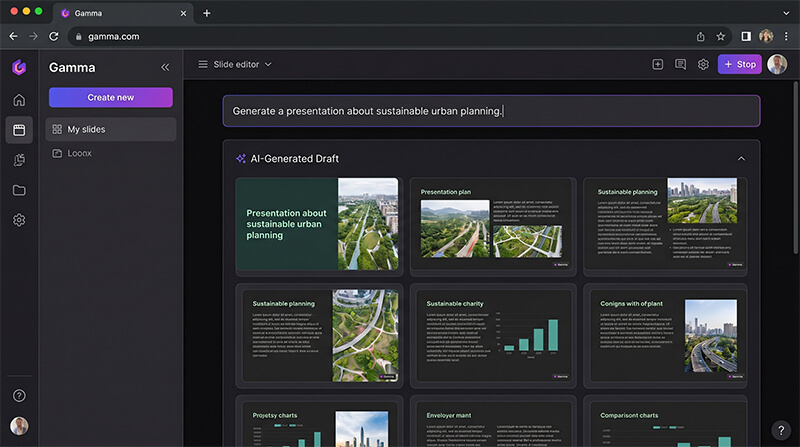Click the prompt input about sustainable urban planning

tap(491, 111)
